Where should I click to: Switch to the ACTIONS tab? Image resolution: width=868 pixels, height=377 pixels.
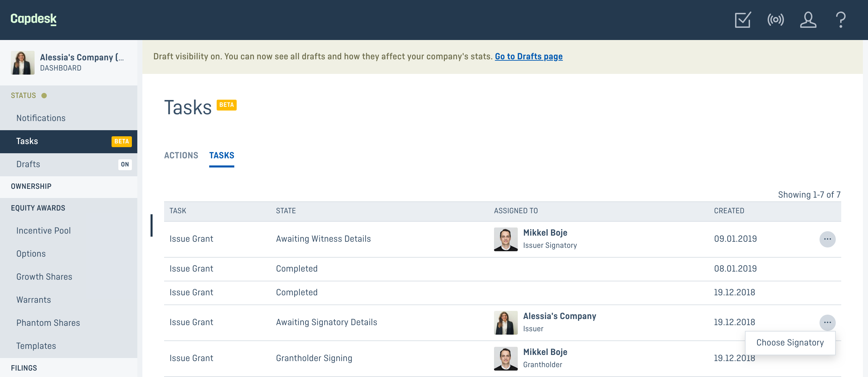coord(181,156)
